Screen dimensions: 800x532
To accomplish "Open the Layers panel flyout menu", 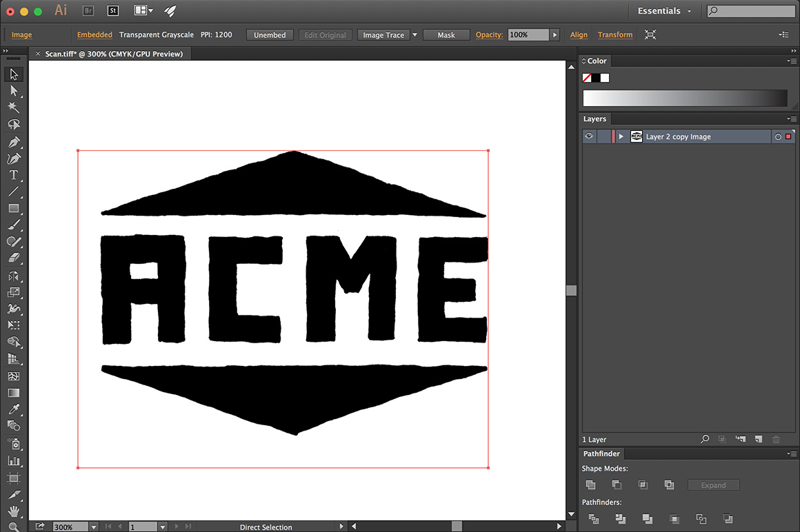I will (792, 119).
